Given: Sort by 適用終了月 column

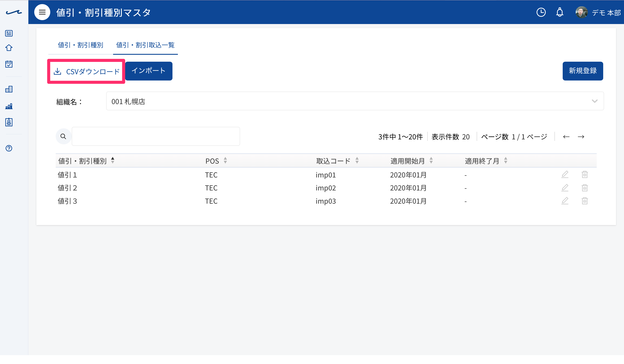Looking at the screenshot, I should click(506, 161).
